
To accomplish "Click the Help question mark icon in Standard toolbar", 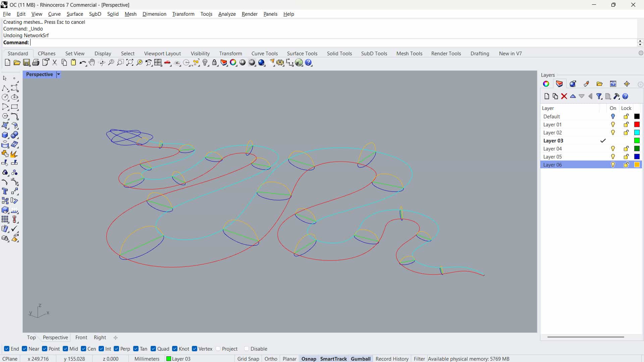I will click(309, 63).
